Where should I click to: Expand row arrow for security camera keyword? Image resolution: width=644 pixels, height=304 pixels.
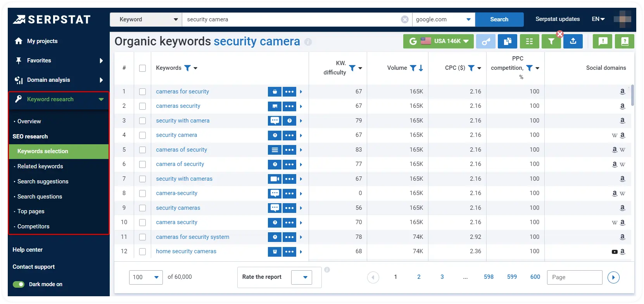[301, 135]
